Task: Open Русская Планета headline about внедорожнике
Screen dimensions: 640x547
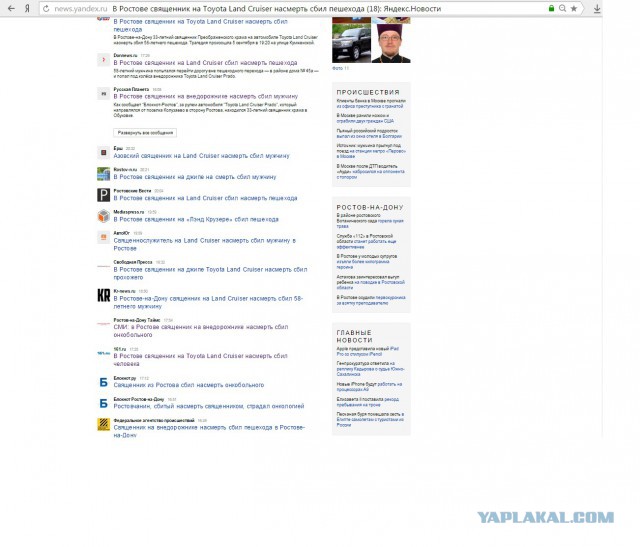Action: [206, 97]
